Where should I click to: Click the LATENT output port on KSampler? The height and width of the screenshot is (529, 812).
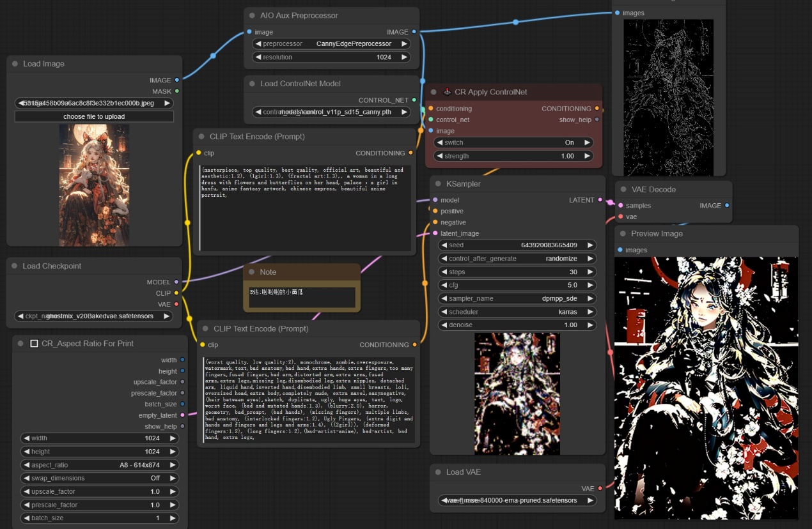pyautogui.click(x=600, y=200)
